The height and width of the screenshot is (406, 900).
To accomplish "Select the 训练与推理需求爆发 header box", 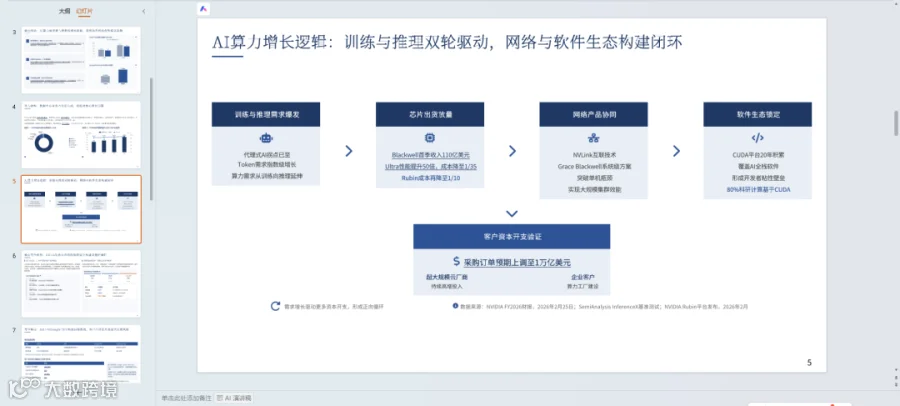I will pyautogui.click(x=266, y=114).
